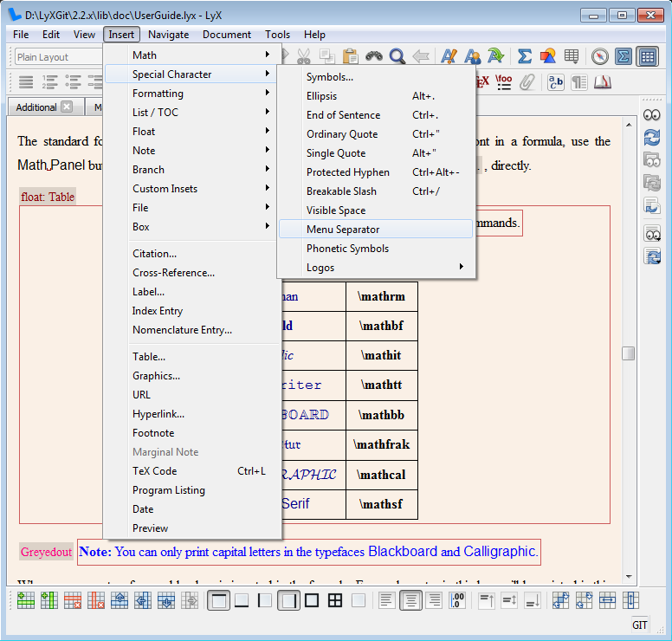Close the Additional tab
This screenshot has width=672, height=641.
click(x=67, y=107)
